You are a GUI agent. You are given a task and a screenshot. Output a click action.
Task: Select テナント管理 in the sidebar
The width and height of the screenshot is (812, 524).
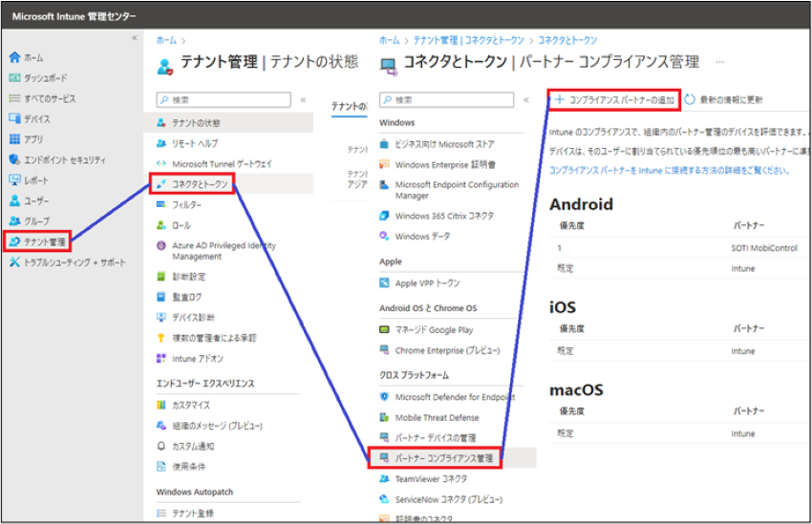pos(37,241)
